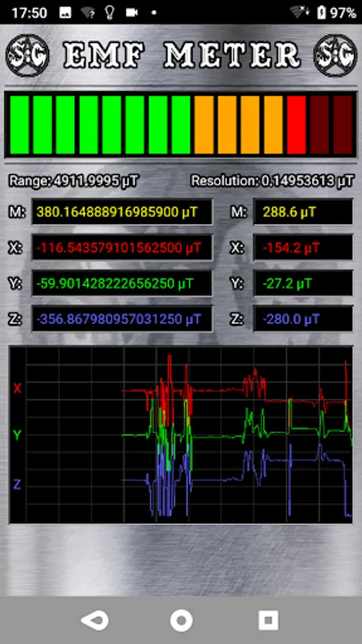Tap the Android back navigation button
This screenshot has width=362, height=644.
click(95, 620)
